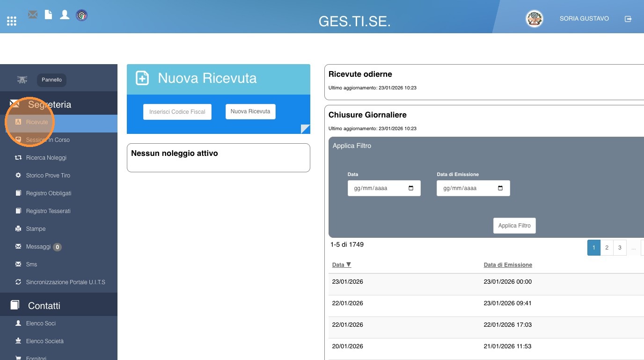Open the Pannello button in sidebar
644x360 pixels.
[51, 80]
